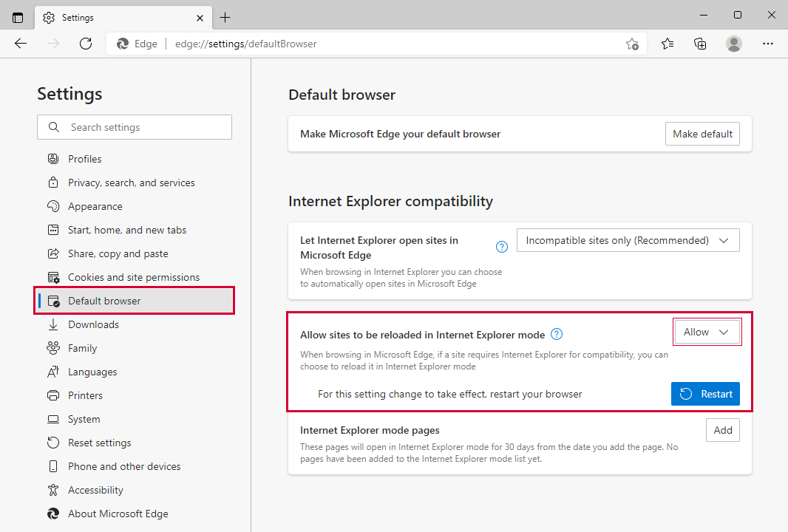
Task: Click the back navigation arrow
Action: 21,44
